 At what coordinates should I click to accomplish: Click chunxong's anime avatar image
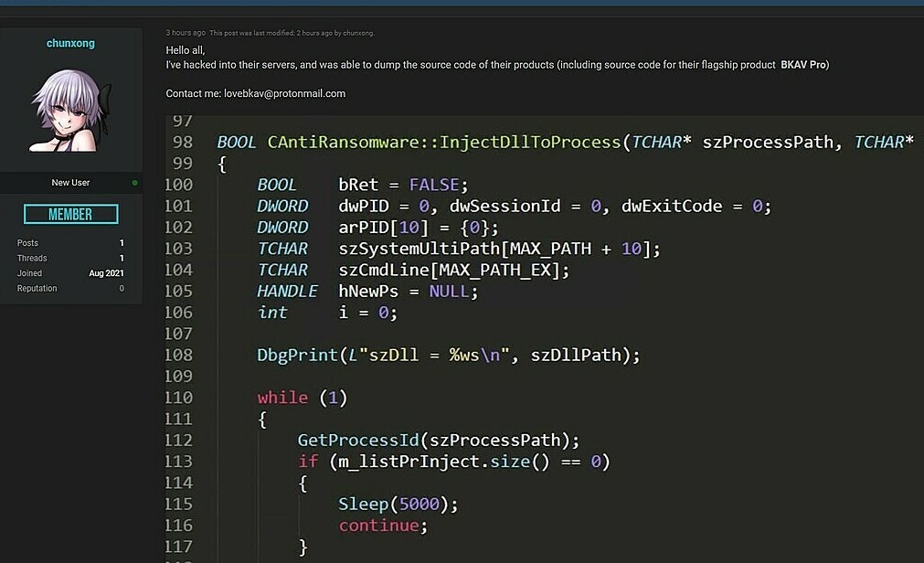(71, 111)
